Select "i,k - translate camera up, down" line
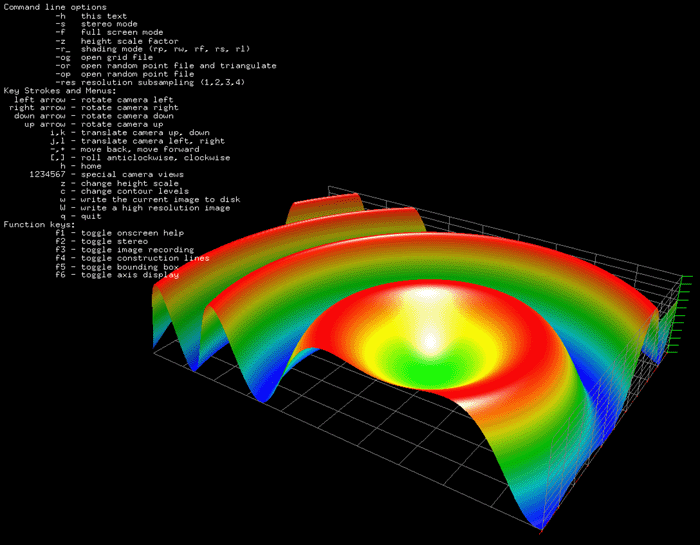This screenshot has height=545, width=700. click(x=130, y=133)
